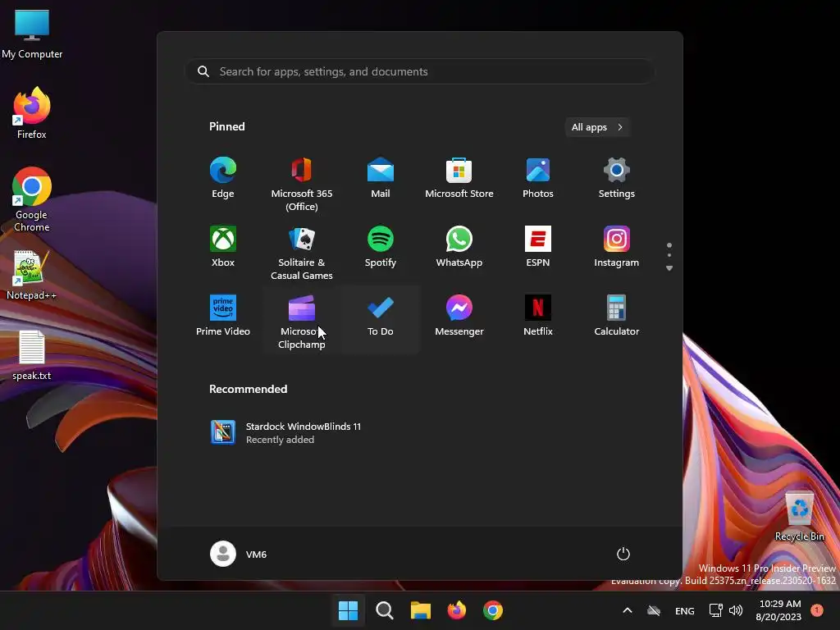The width and height of the screenshot is (840, 630).
Task: Open the Edge pinned app
Action: (x=223, y=179)
